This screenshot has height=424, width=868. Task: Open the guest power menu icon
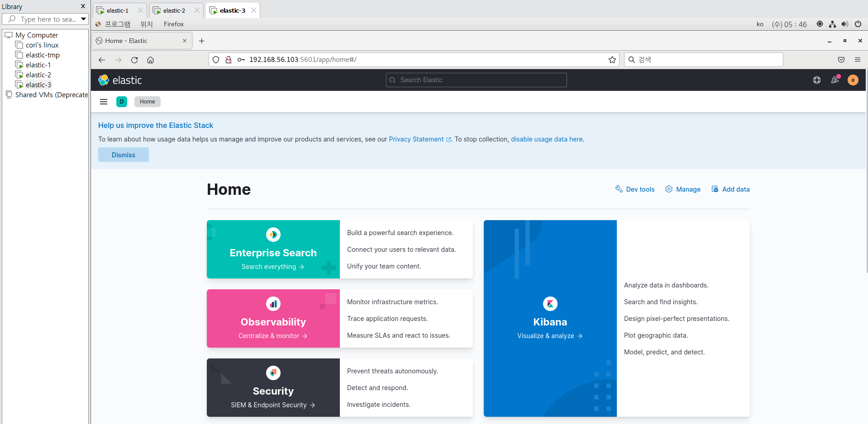tap(858, 24)
